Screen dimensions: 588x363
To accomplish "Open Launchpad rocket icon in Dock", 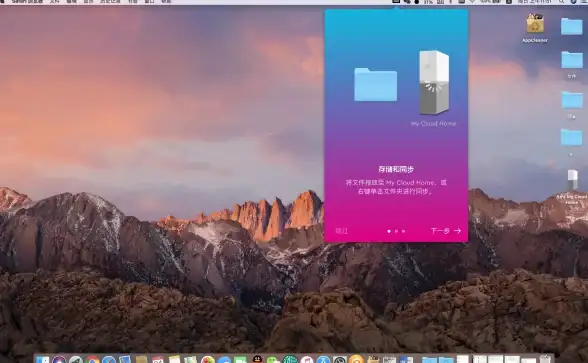I will tap(76, 360).
